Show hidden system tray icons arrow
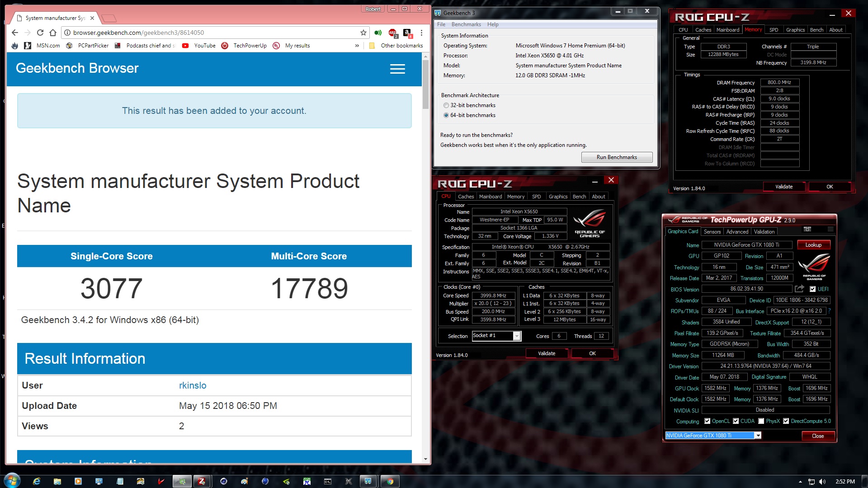Viewport: 868px width, 488px height. (800, 482)
